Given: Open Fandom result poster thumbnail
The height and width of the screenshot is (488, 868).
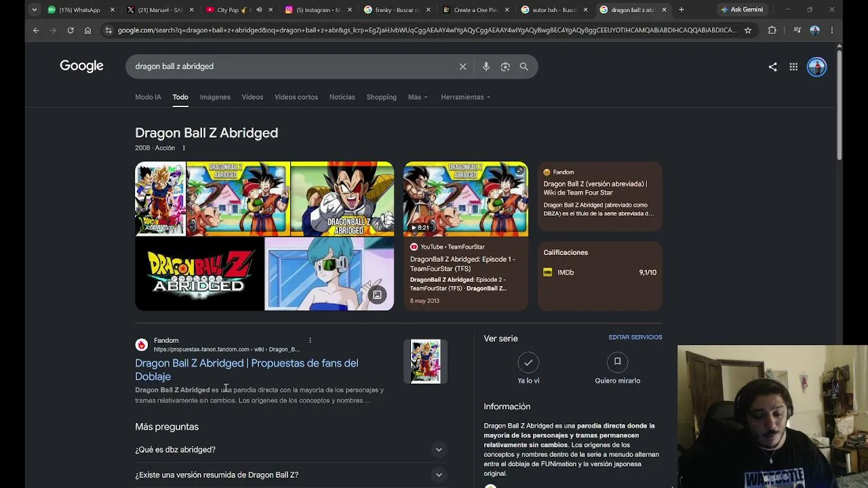Looking at the screenshot, I should [425, 361].
